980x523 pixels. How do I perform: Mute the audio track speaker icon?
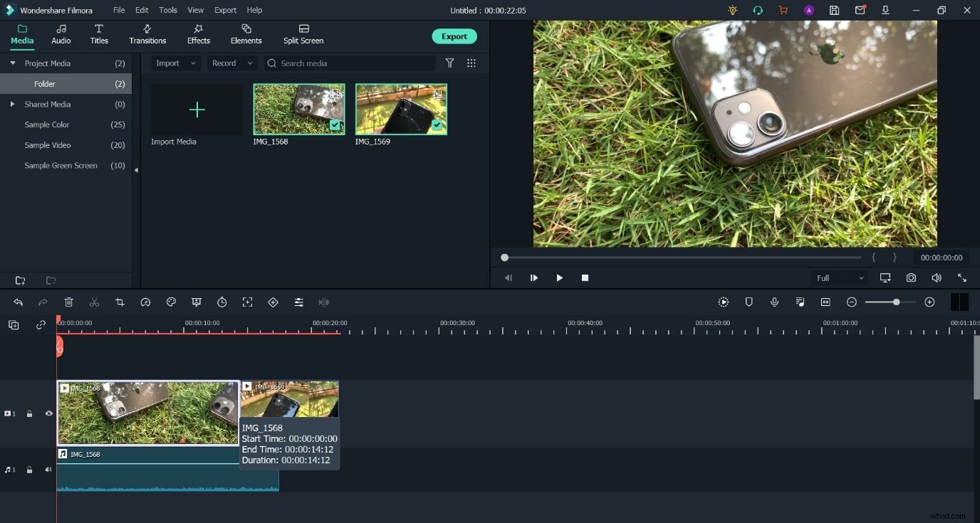[x=48, y=470]
